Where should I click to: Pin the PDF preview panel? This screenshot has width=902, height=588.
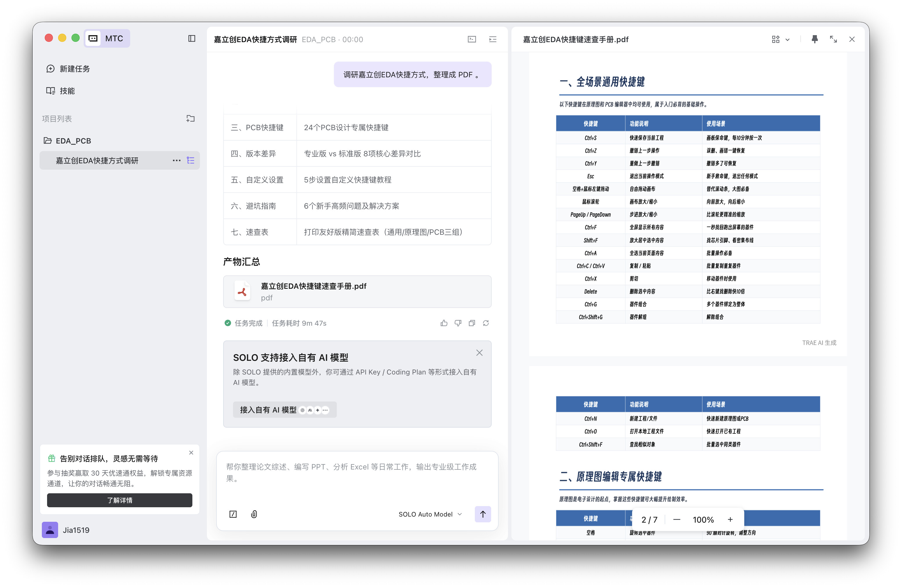(815, 40)
